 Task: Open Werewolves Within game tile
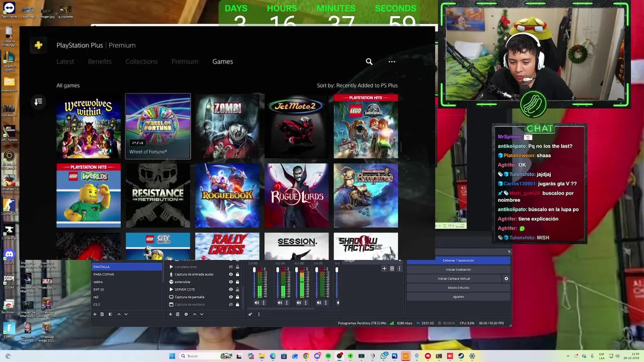[89, 126]
